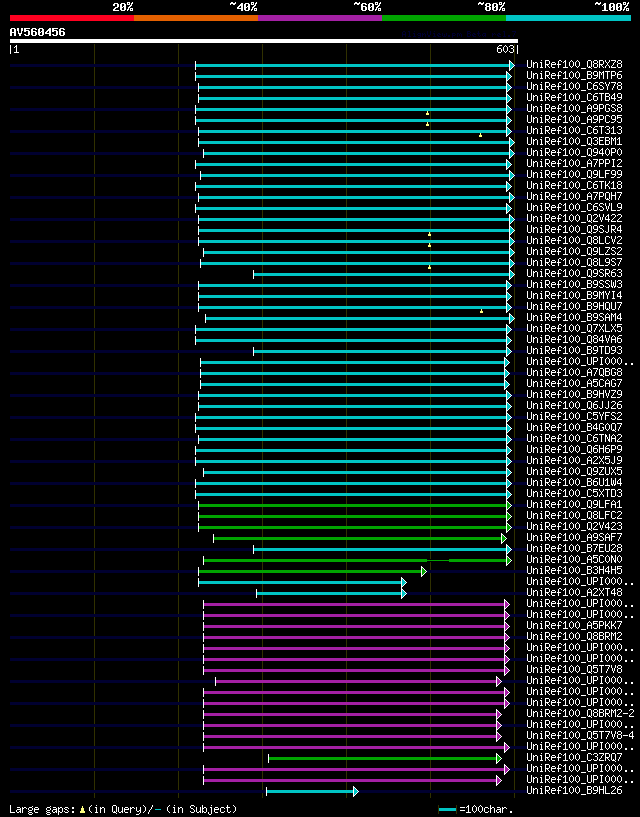Select the UniRef100_Q9SR63 label

click(x=574, y=274)
